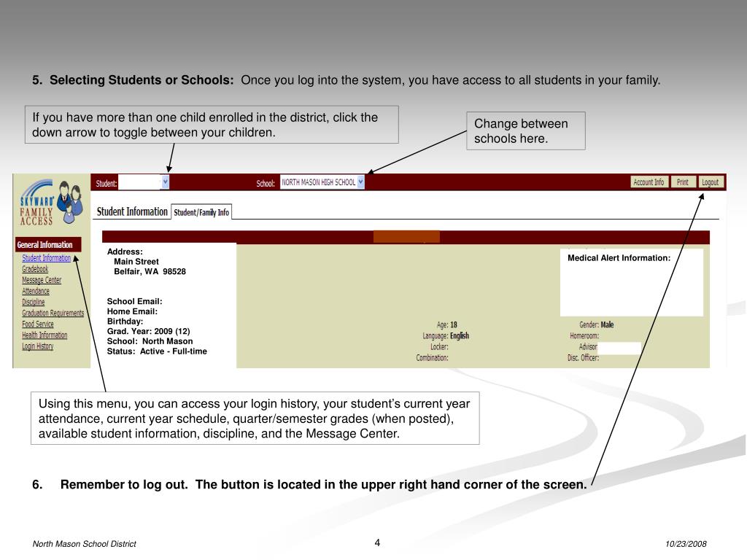Click the Account Info button
Viewport: 747px width, 560px height.
coord(649,182)
